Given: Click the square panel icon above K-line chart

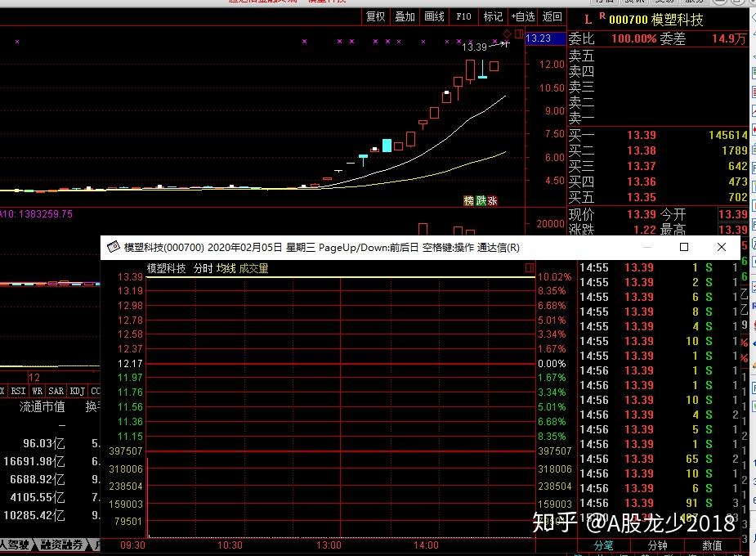Looking at the screenshot, I should pos(519,34).
